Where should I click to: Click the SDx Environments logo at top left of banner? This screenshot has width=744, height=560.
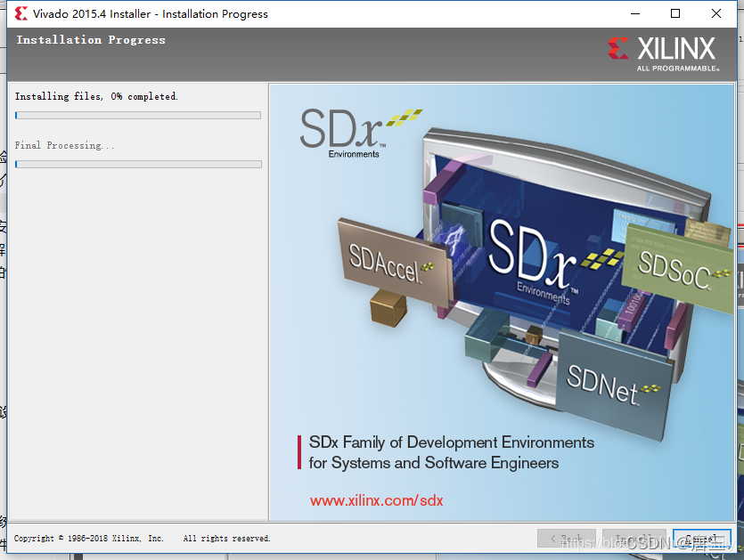[x=353, y=133]
